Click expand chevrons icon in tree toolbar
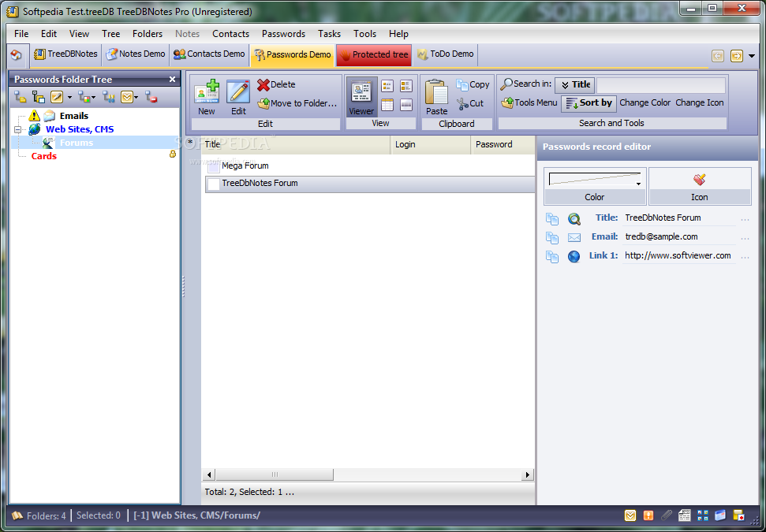766x532 pixels. 126,97
